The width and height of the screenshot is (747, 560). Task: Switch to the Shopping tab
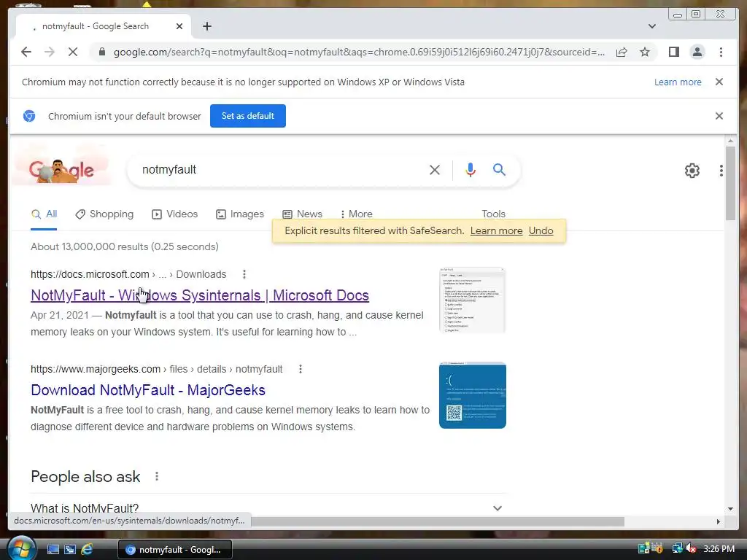point(104,214)
